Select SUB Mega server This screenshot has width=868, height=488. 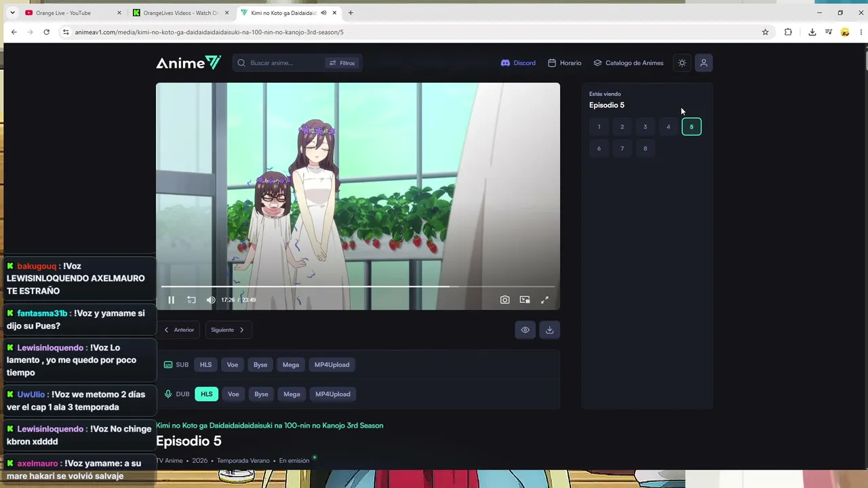[x=291, y=365]
